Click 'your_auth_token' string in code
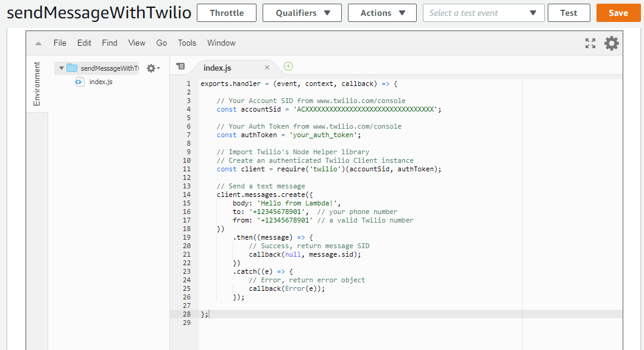Image resolution: width=644 pixels, height=350 pixels. point(324,135)
